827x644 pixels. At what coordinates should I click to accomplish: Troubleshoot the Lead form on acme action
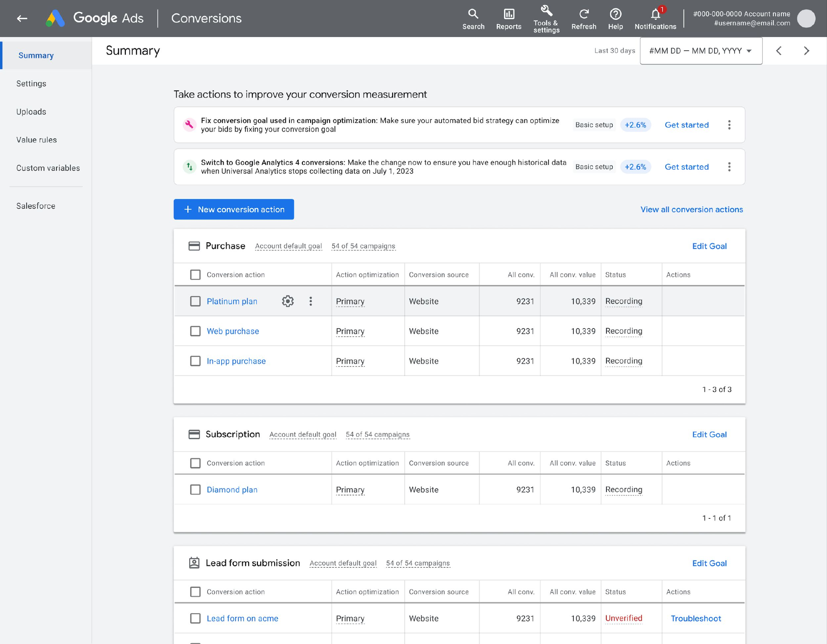[696, 618]
